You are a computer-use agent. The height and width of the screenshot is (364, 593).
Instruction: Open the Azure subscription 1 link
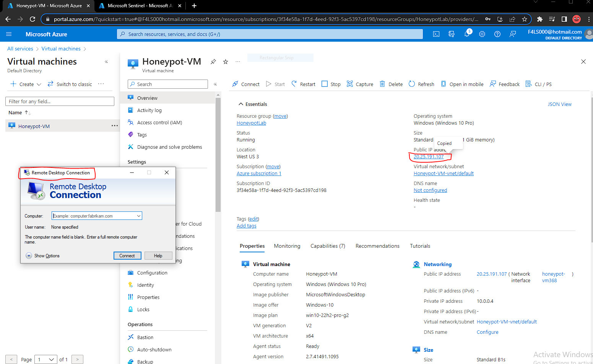259,173
